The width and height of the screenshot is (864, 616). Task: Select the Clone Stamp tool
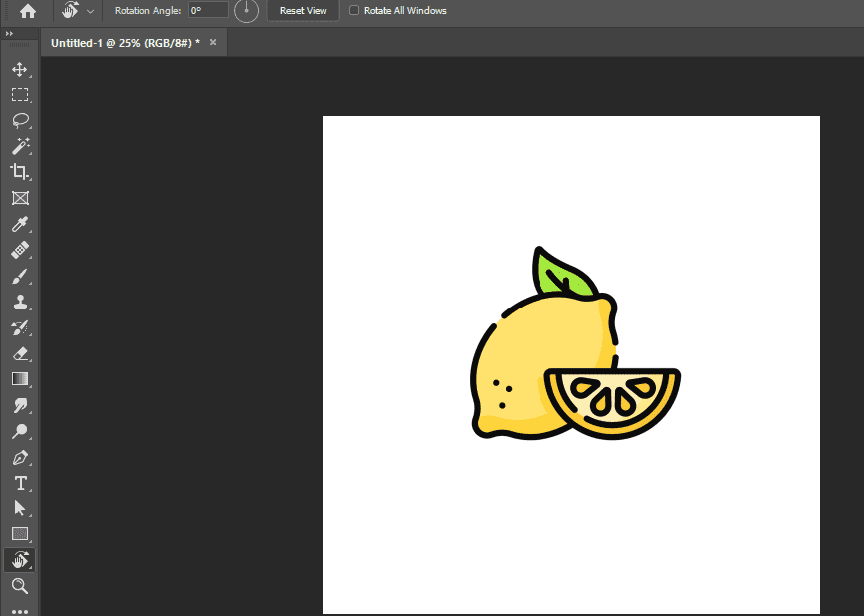coord(20,302)
